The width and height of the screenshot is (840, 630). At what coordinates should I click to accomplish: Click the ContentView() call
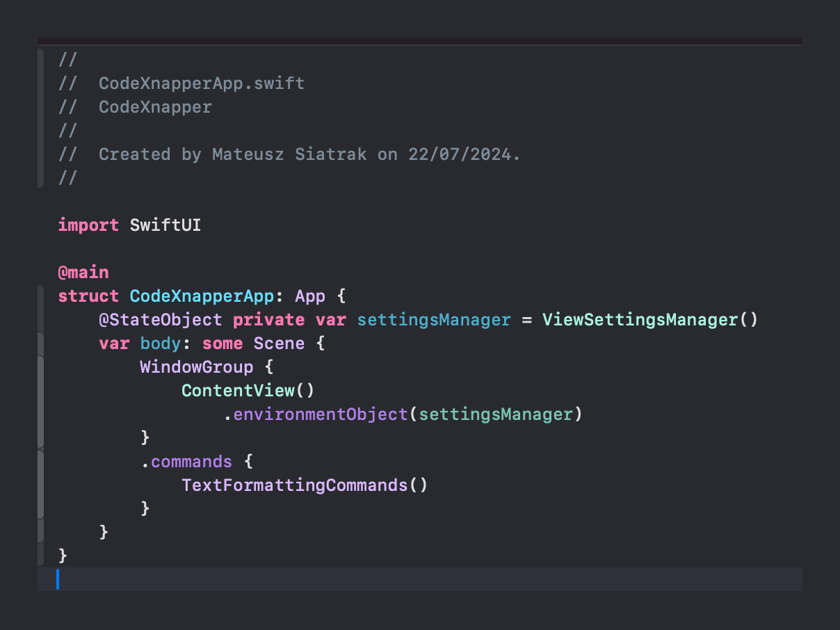pyautogui.click(x=248, y=391)
